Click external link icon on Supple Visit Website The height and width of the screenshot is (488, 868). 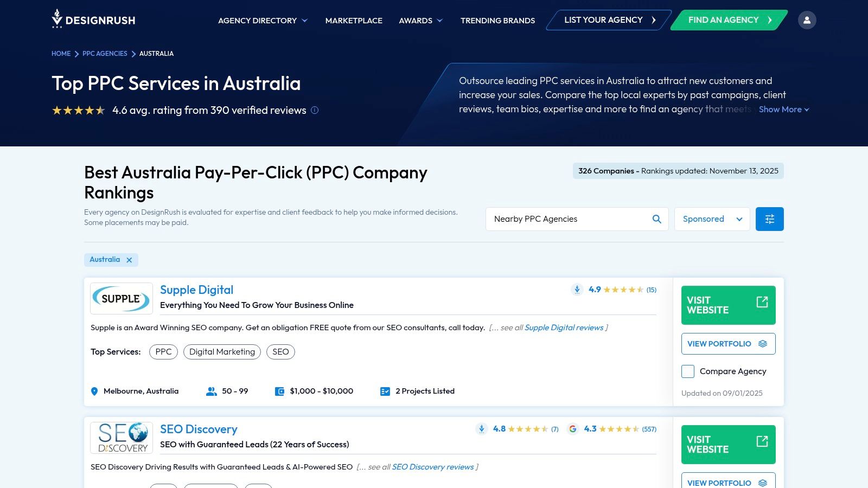click(762, 302)
